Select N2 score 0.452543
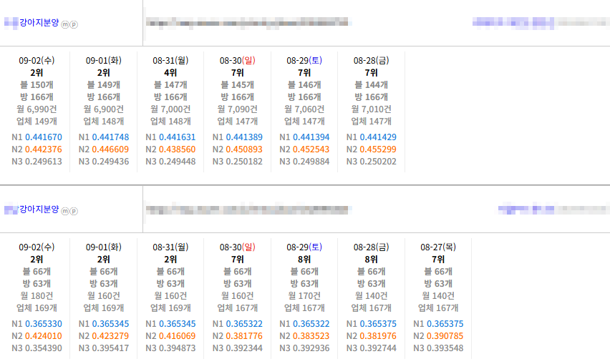The image size is (610, 364). pos(311,149)
